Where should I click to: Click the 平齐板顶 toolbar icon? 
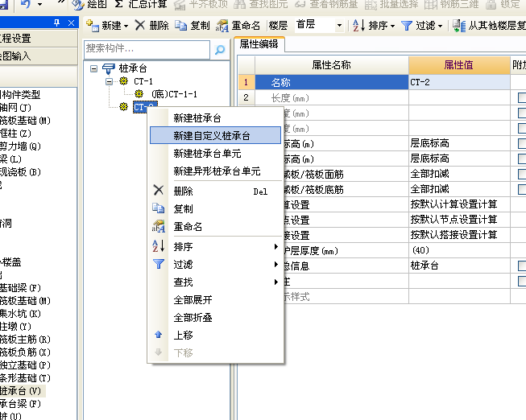click(180, 5)
